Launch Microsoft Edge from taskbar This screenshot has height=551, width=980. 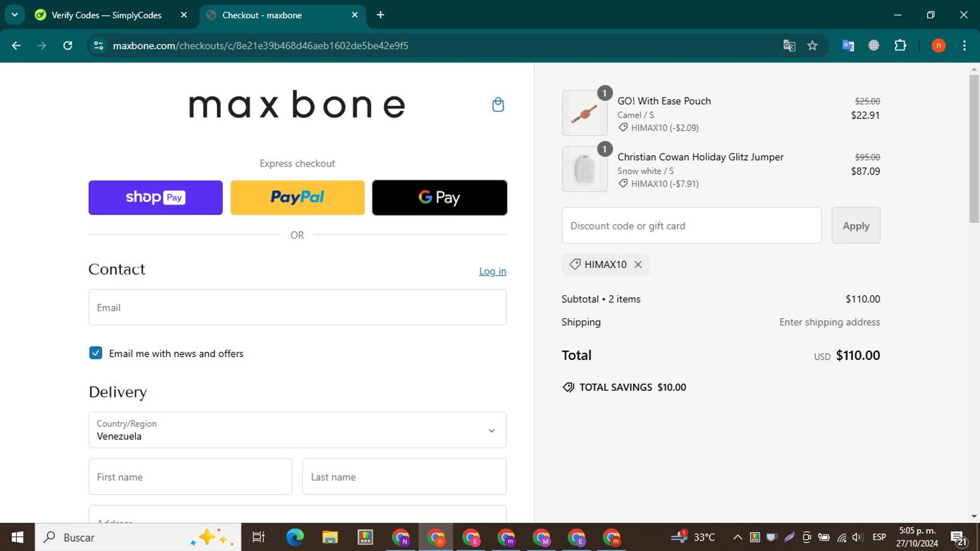click(295, 537)
